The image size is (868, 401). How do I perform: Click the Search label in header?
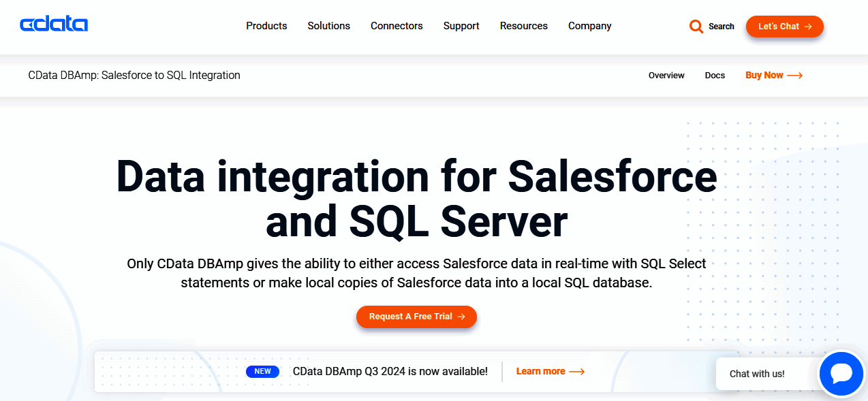tap(722, 27)
